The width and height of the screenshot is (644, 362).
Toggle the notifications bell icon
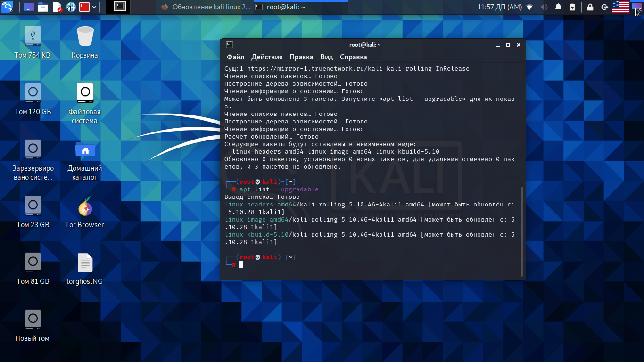click(558, 7)
